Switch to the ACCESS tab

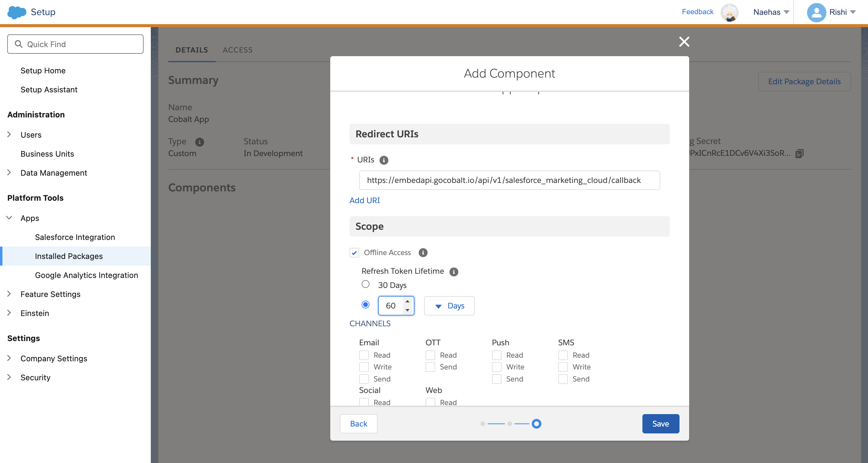(x=238, y=49)
